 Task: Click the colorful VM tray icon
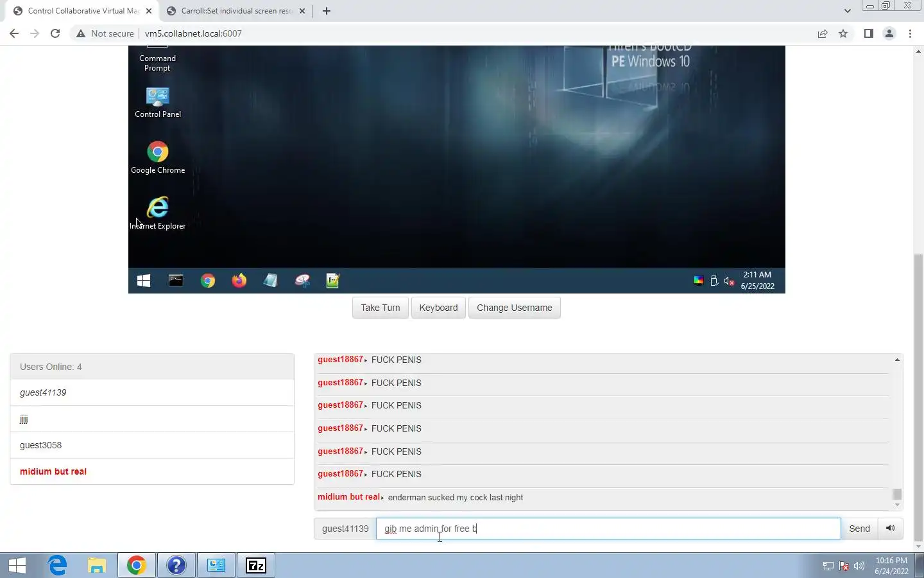point(699,281)
